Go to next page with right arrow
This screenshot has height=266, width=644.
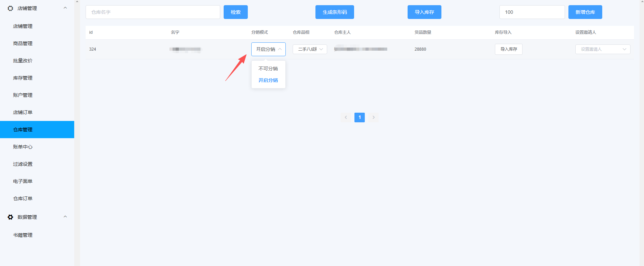coord(373,117)
